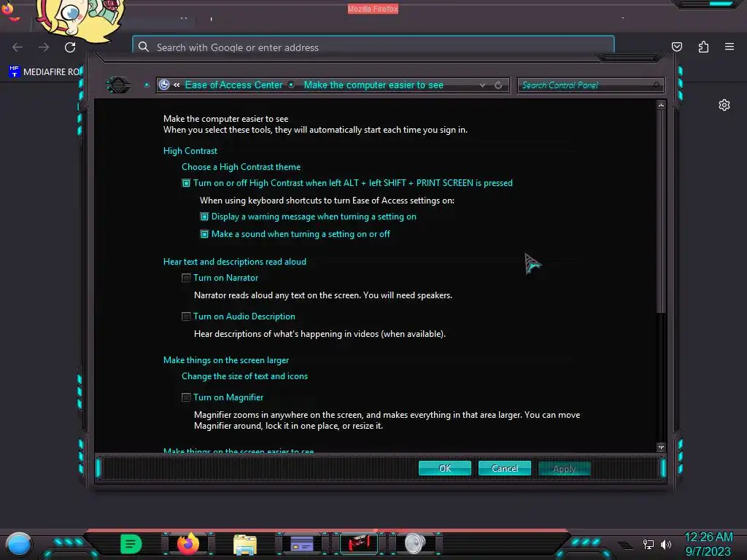Open the Start orb on the taskbar
747x560 pixels.
coord(19,545)
